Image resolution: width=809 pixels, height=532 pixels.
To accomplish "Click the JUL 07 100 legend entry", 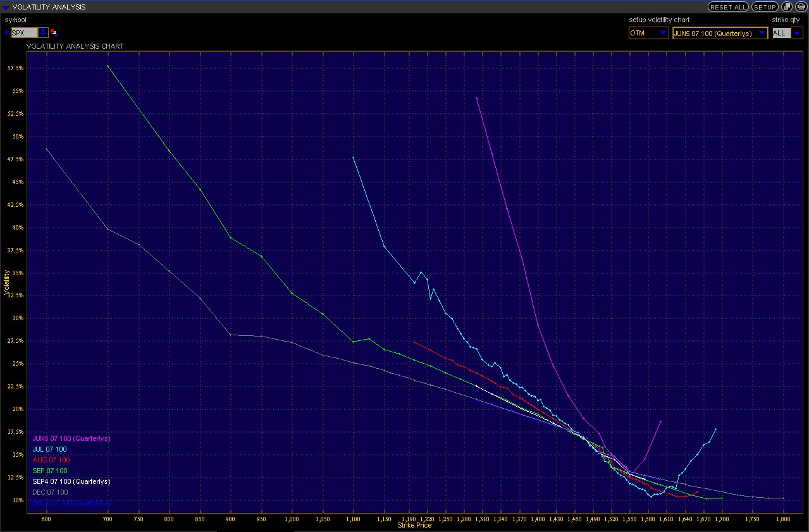I will tap(49, 449).
